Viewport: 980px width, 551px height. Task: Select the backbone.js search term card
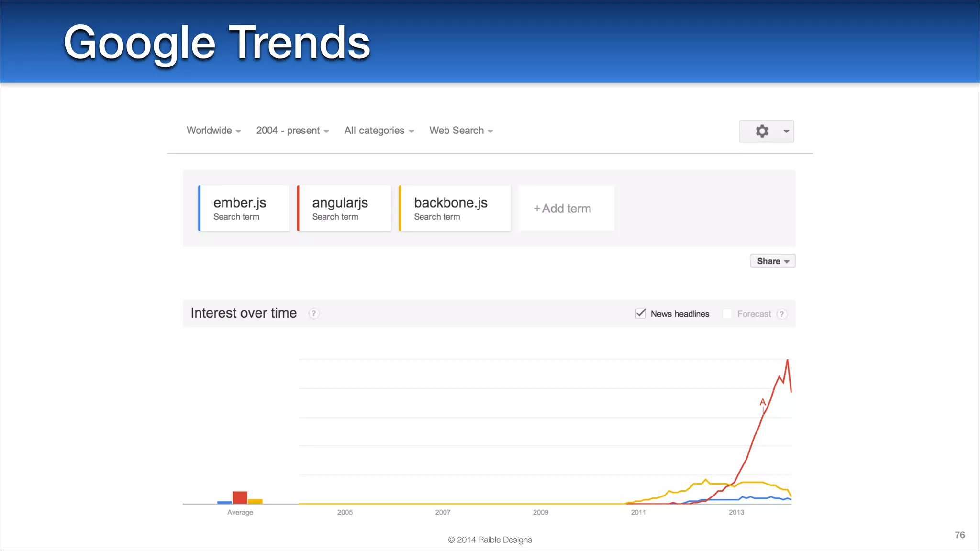coord(455,208)
